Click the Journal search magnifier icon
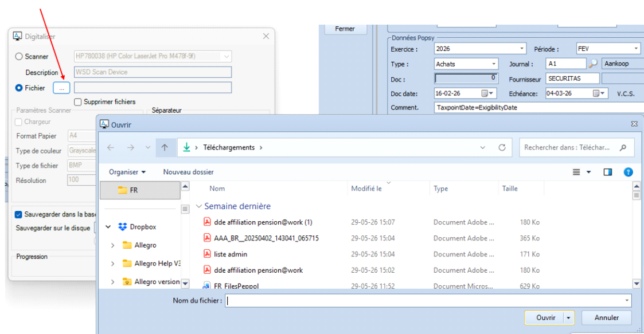This screenshot has height=334, width=644. coord(592,64)
